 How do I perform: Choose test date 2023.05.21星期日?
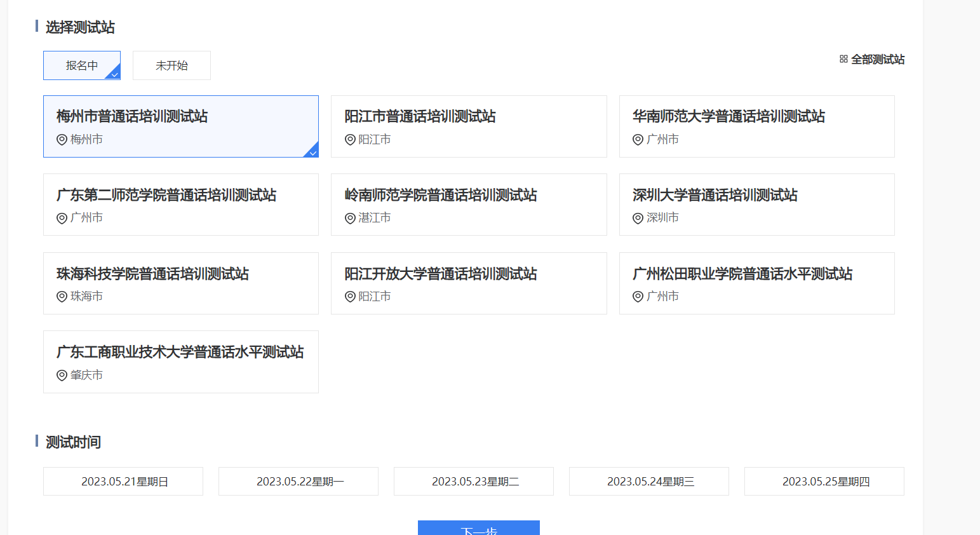click(x=123, y=482)
